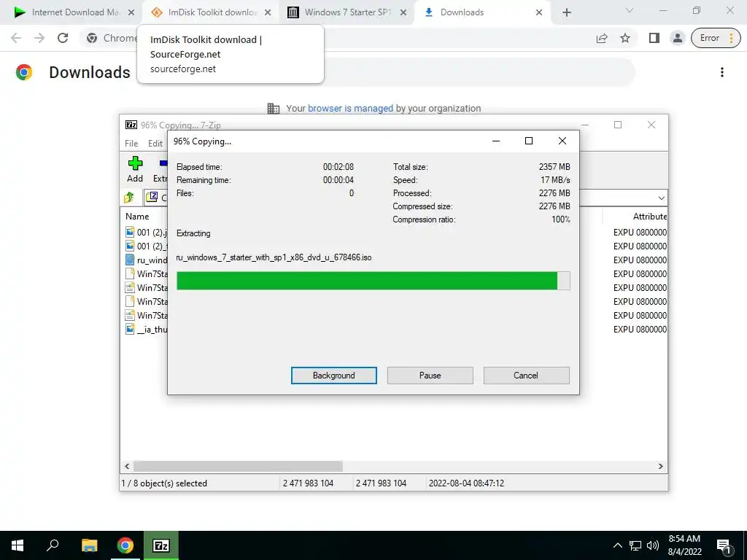Click the Chrome logo on Downloads page

tap(24, 72)
